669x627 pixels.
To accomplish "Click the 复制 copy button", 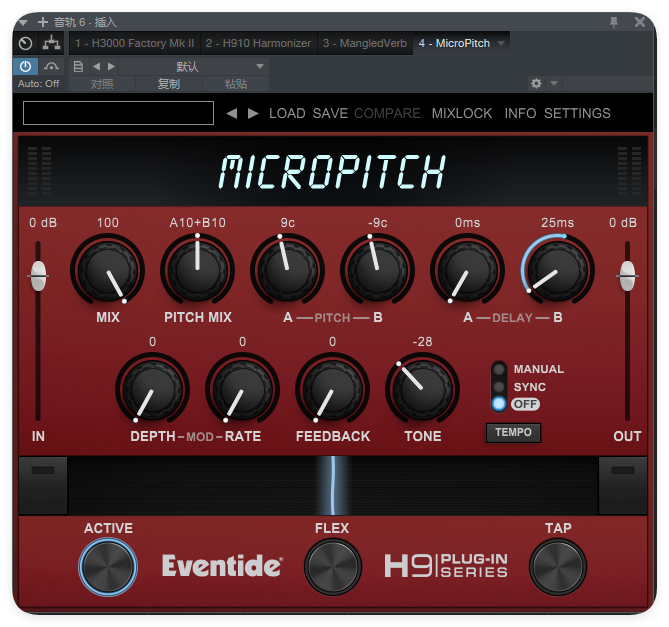I will (x=169, y=84).
